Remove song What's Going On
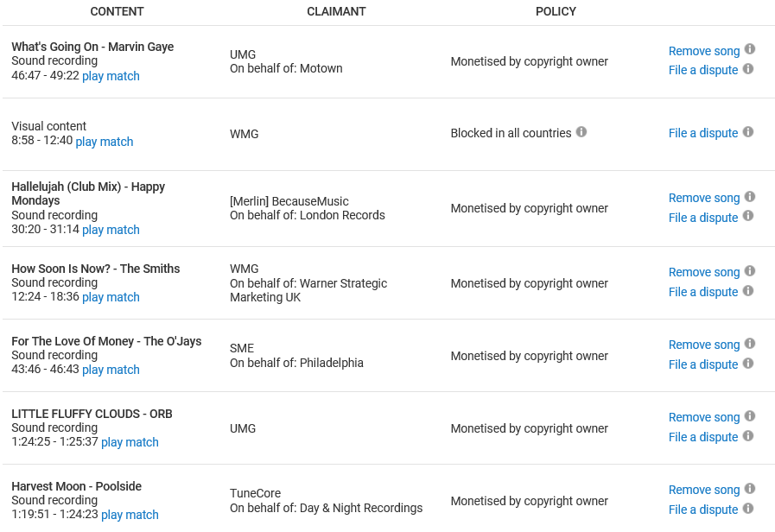 704,51
